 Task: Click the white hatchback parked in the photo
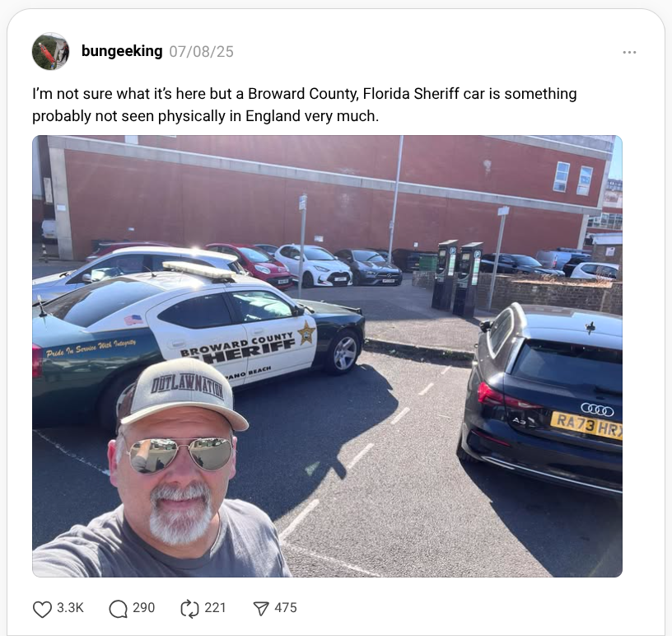(313, 265)
